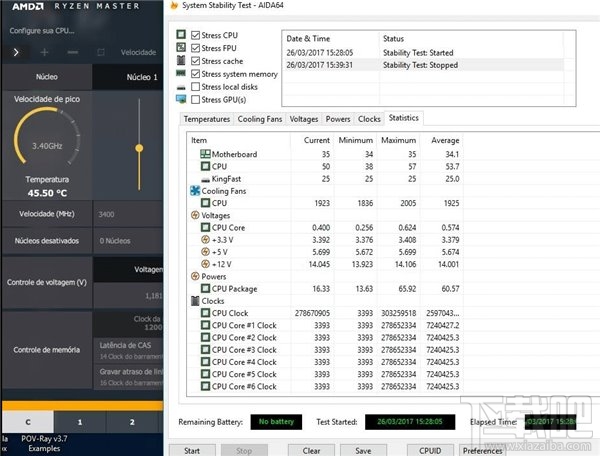Click the CPU Core #6 Clock icon
Viewport: 600px width, 456px height.
pyautogui.click(x=205, y=386)
